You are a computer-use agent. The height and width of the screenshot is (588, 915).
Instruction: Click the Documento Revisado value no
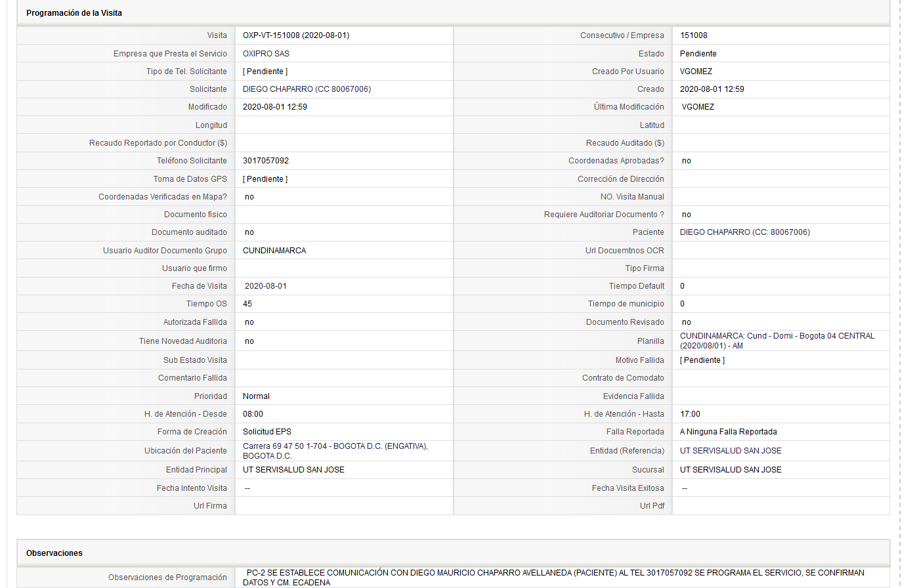(x=687, y=322)
